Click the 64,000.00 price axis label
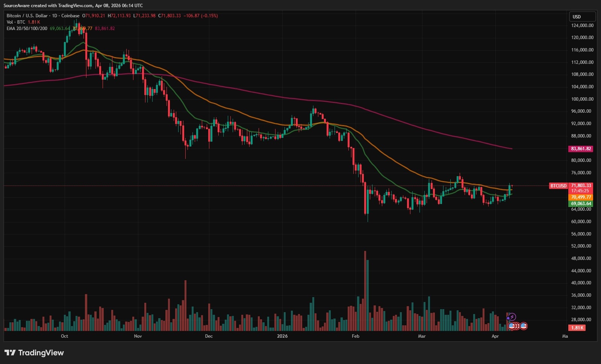 581,209
